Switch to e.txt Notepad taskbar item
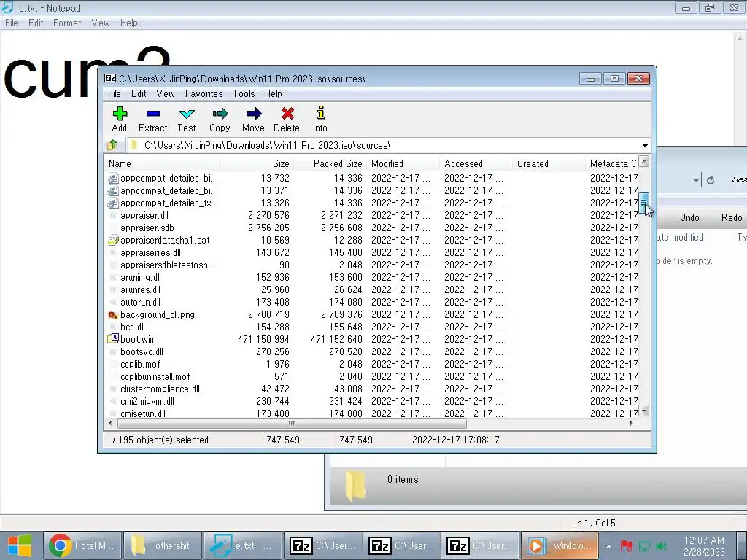 [242, 545]
